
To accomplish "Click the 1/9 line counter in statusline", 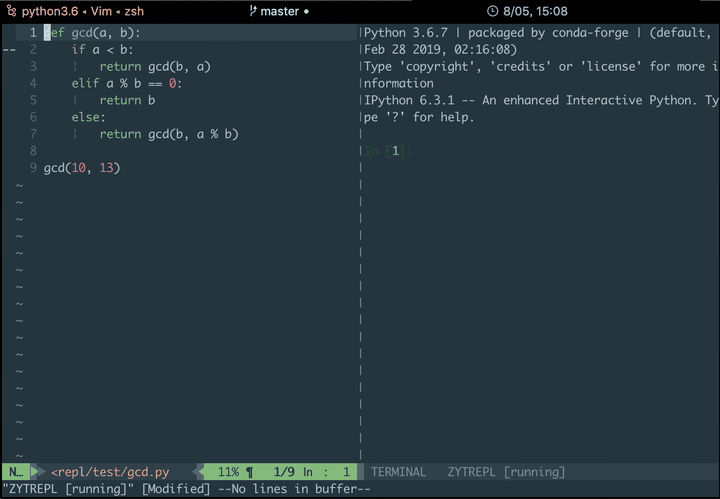I will tap(284, 472).
